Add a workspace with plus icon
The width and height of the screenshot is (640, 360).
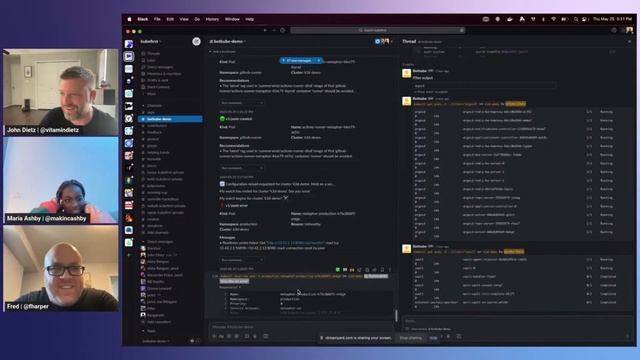click(129, 255)
